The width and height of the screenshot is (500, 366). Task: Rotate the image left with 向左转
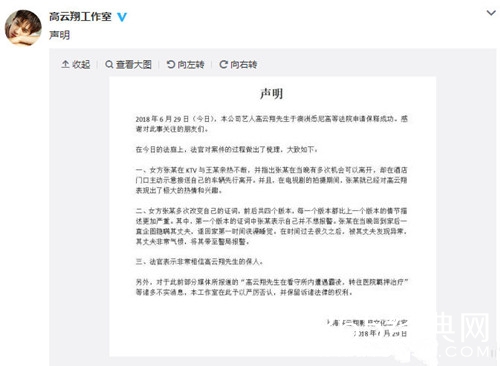[185, 64]
